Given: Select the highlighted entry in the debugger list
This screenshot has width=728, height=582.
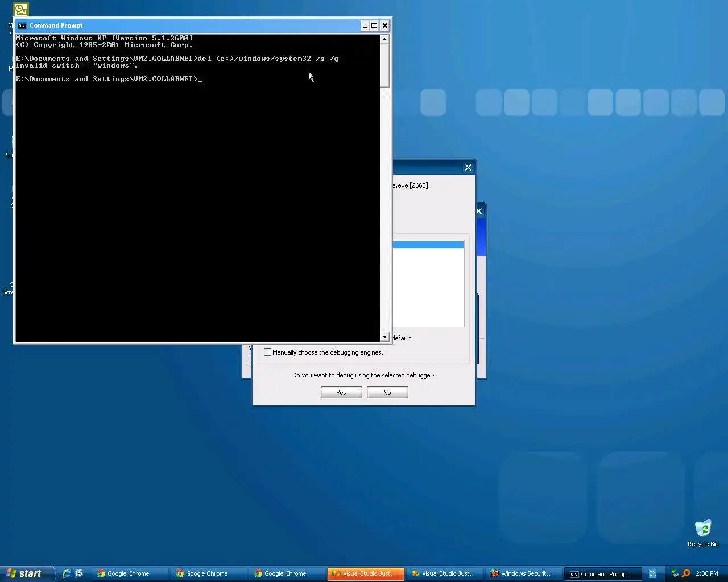Looking at the screenshot, I should coord(428,245).
